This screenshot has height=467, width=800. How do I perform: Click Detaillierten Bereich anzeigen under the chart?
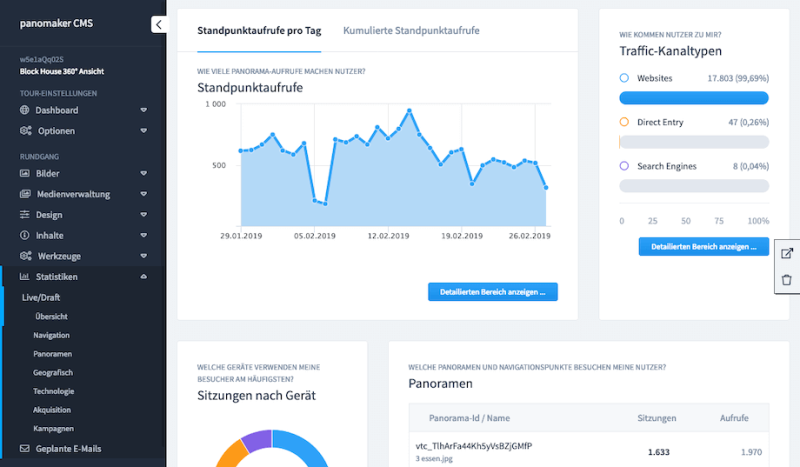492,292
